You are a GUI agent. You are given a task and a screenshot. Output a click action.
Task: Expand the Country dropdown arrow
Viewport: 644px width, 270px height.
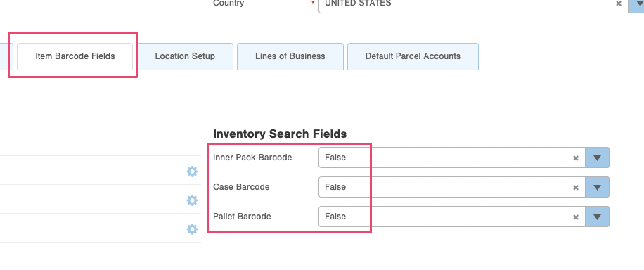click(x=636, y=5)
